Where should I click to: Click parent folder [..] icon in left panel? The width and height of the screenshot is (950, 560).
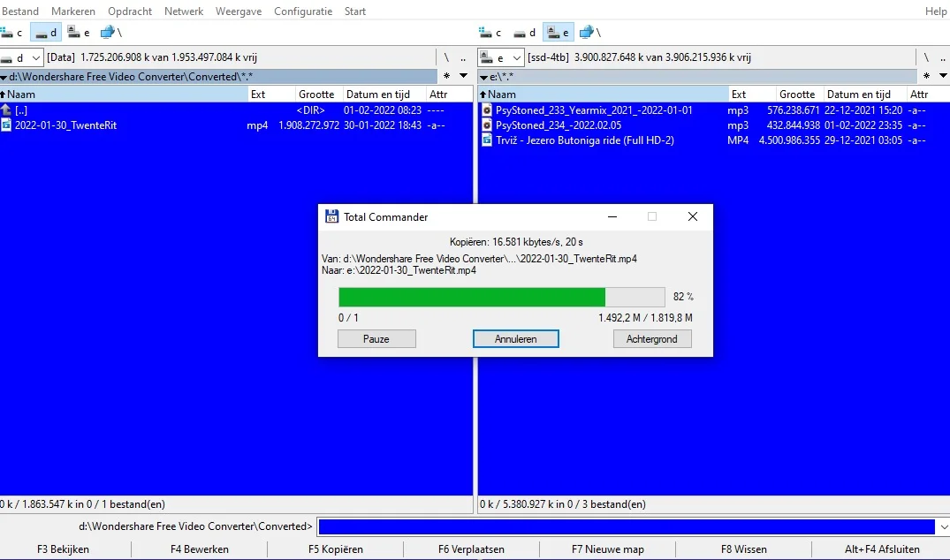(x=6, y=110)
